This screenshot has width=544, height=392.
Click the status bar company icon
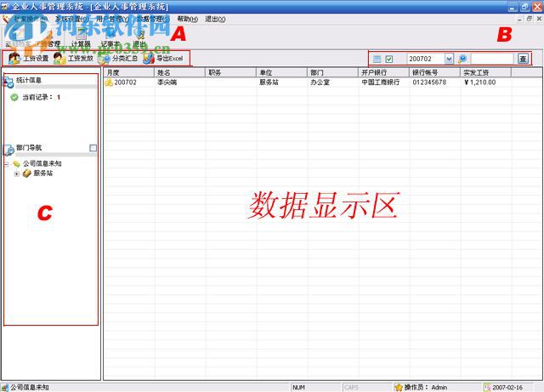tap(5, 387)
